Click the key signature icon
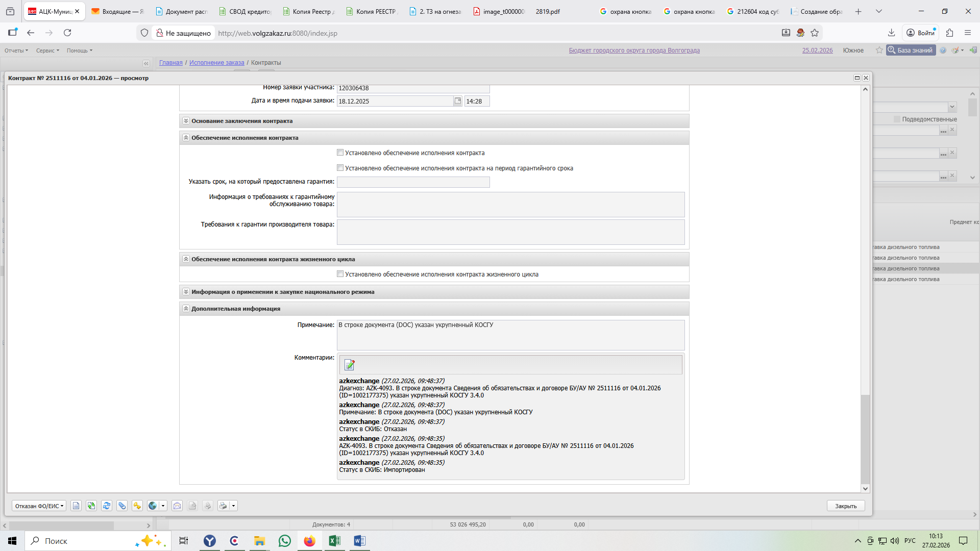Screen dimensions: 980x551 pyautogui.click(x=137, y=506)
